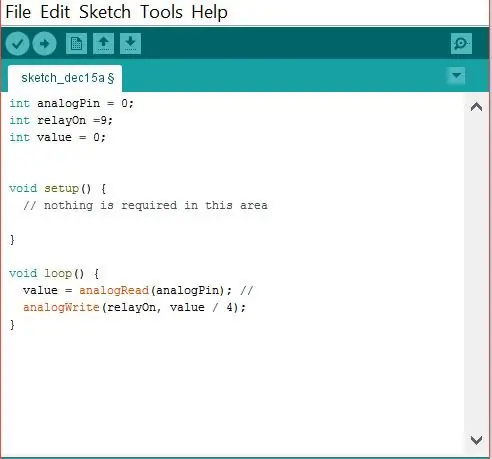
Task: Click the Verify checkmark button
Action: [17, 44]
